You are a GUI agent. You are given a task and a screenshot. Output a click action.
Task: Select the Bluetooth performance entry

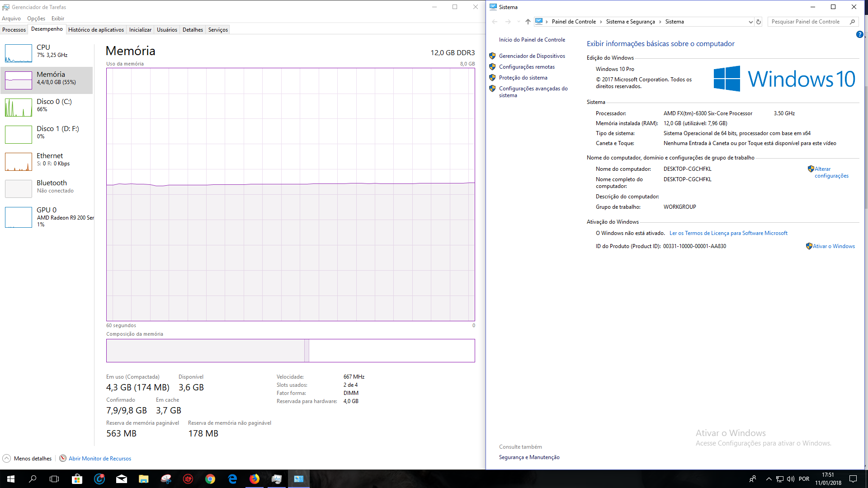(47, 189)
